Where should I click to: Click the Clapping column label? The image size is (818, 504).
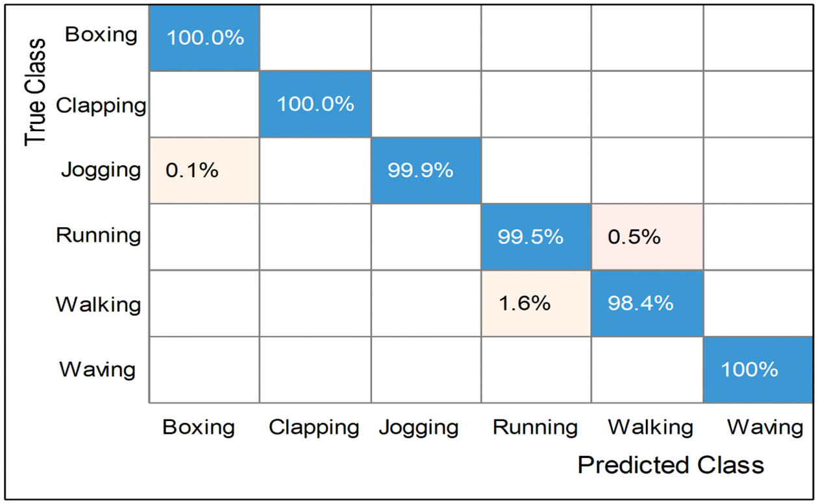(314, 427)
